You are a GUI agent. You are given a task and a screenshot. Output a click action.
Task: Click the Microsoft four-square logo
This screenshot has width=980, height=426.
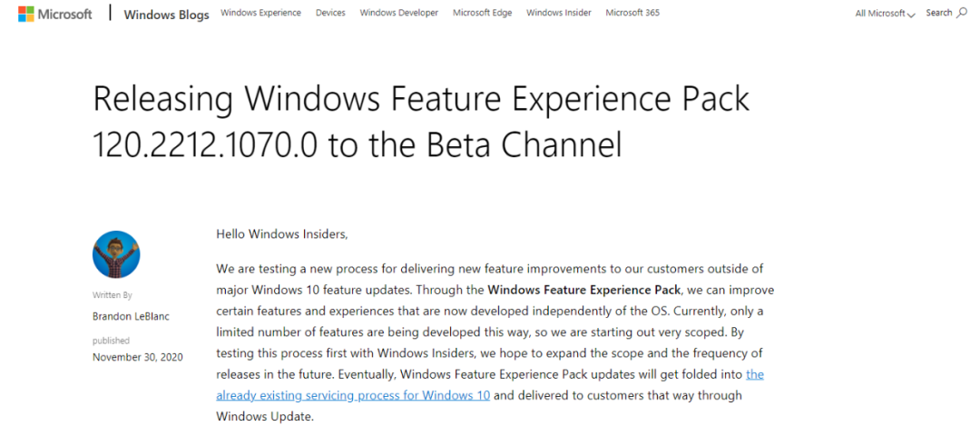25,14
